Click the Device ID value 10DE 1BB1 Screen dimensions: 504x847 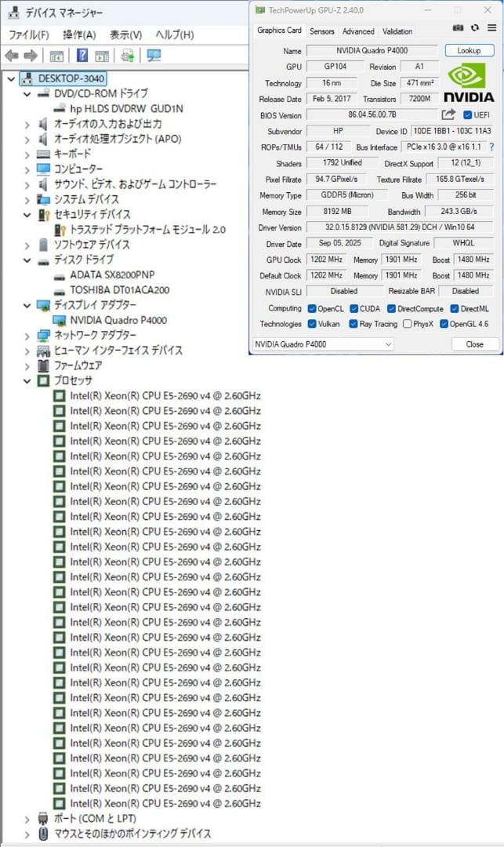click(452, 131)
